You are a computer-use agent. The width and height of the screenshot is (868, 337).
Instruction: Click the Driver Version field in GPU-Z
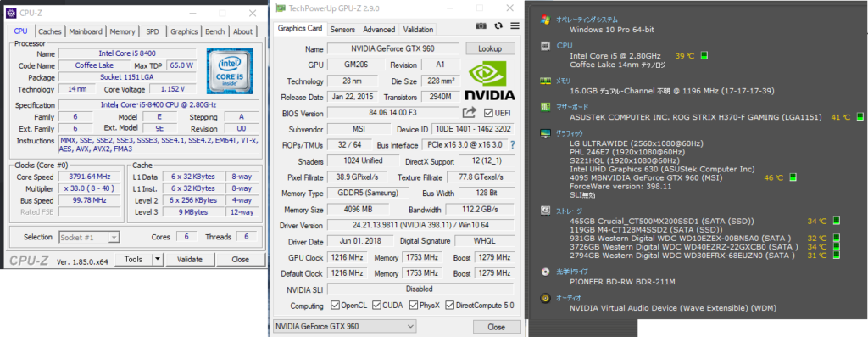click(420, 226)
